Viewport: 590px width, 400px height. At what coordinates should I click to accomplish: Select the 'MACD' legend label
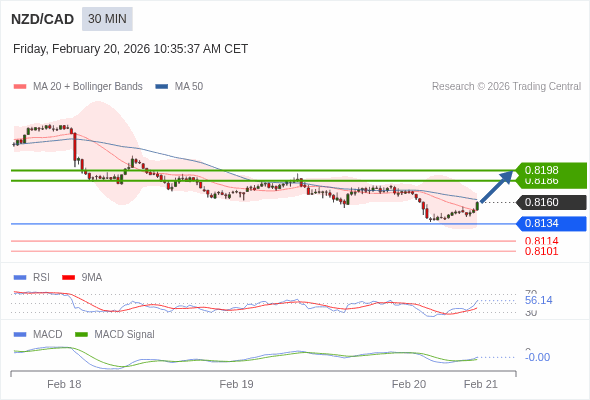48,335
